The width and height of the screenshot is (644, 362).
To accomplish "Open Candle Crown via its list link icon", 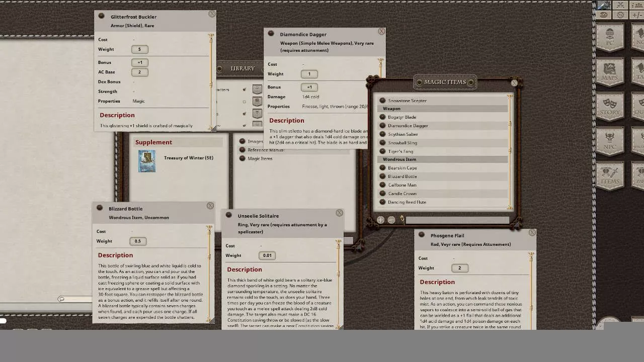I will click(382, 194).
